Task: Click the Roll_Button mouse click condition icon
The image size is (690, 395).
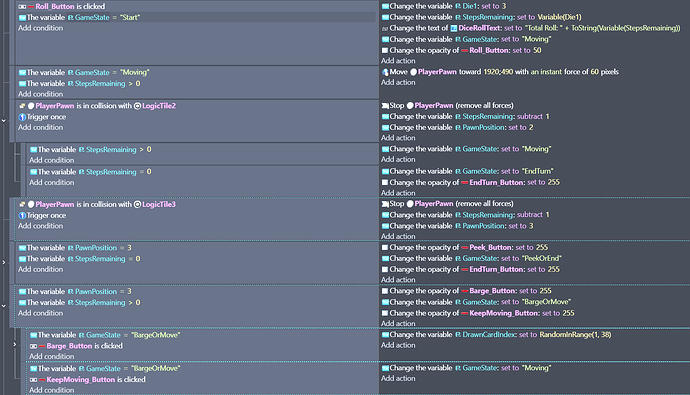Action: (x=22, y=7)
